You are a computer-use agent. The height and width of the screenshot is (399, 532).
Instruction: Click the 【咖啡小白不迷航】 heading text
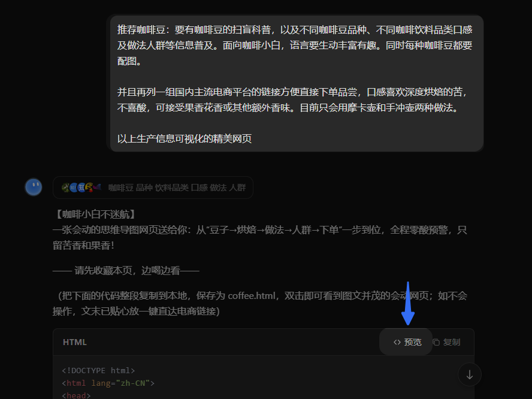(95, 214)
